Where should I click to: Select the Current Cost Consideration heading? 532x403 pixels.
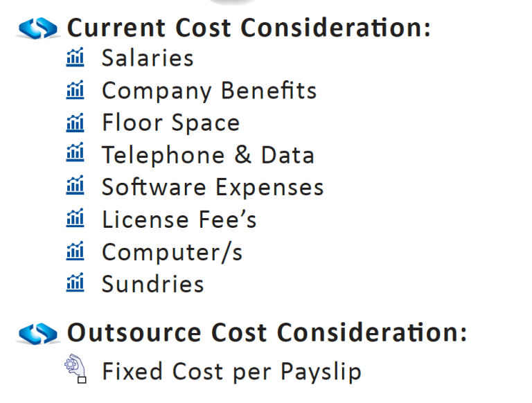click(249, 28)
